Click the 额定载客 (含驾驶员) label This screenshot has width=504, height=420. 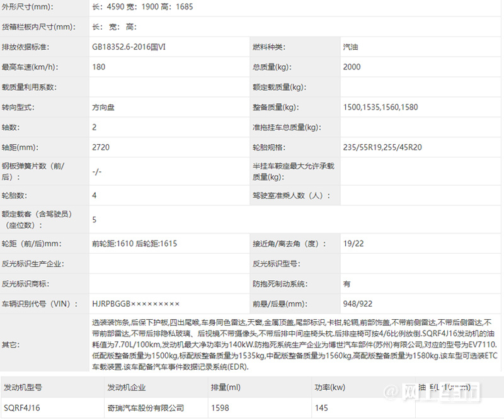tap(37, 220)
